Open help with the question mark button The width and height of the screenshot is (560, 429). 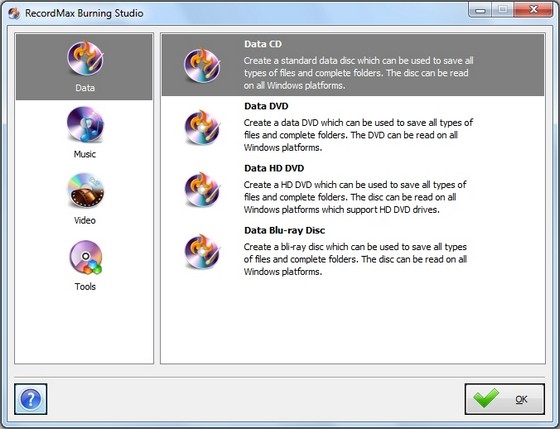pos(31,399)
